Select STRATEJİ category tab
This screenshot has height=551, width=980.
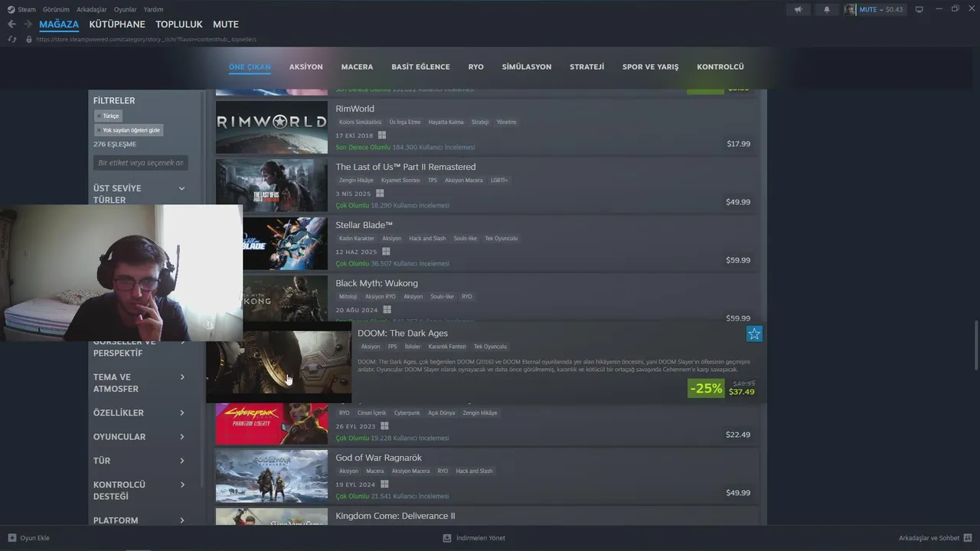click(586, 67)
